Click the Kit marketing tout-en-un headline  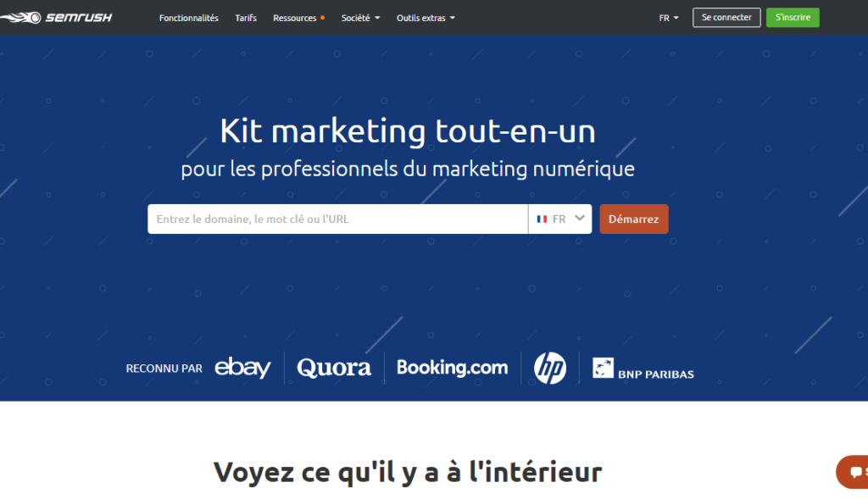click(408, 131)
